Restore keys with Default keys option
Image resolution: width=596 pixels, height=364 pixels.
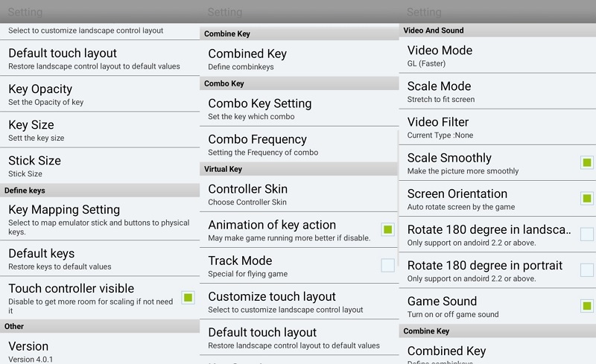pyautogui.click(x=97, y=259)
